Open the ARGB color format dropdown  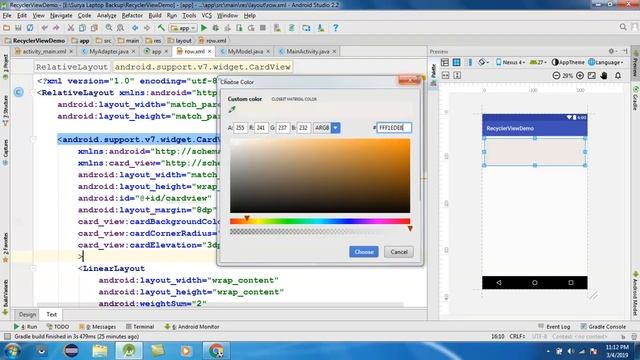click(x=335, y=128)
